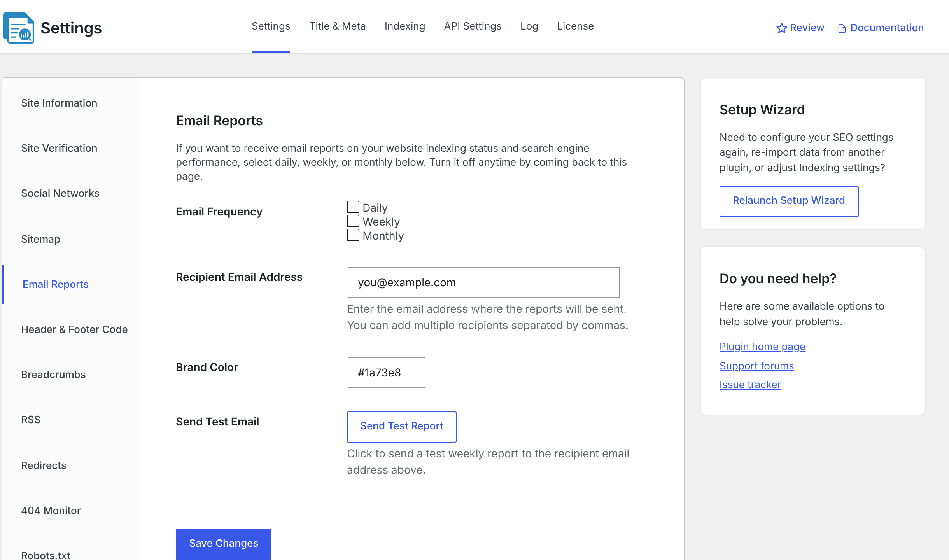949x560 pixels.
Task: Open the License tab
Action: tap(576, 26)
